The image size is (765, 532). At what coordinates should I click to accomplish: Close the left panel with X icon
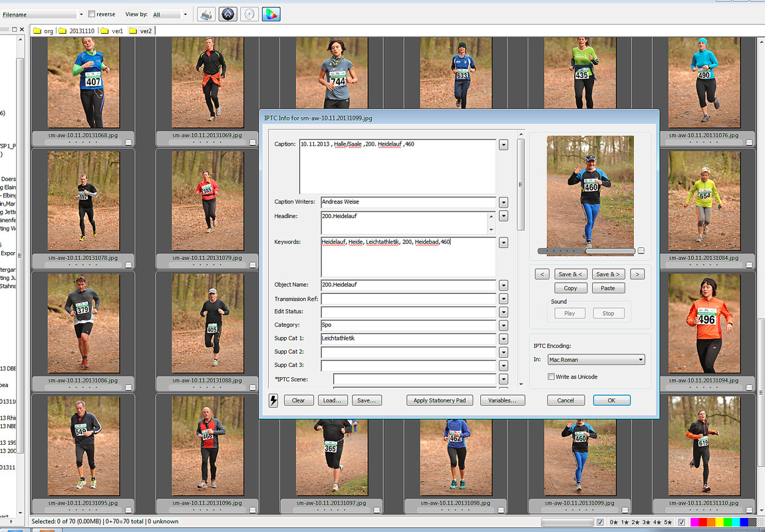[22, 30]
